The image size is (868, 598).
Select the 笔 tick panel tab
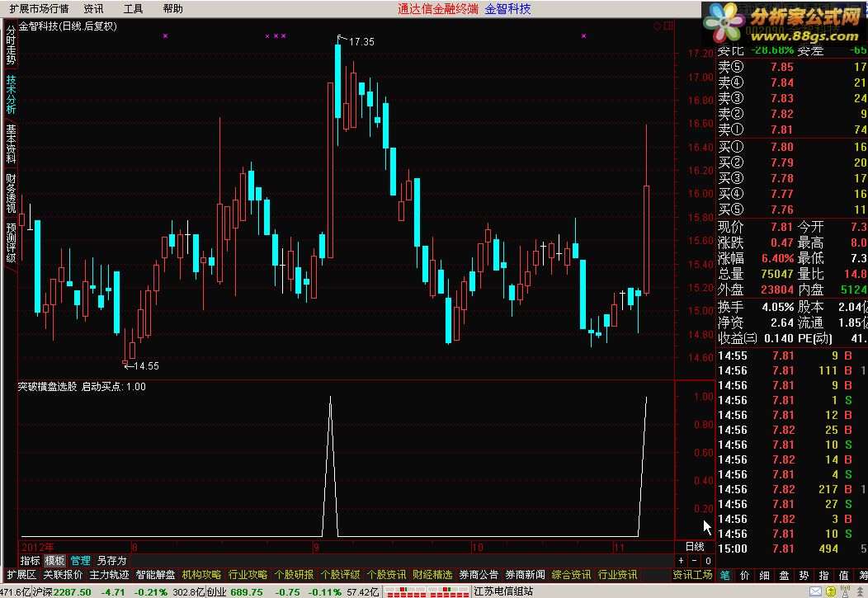[x=724, y=576]
